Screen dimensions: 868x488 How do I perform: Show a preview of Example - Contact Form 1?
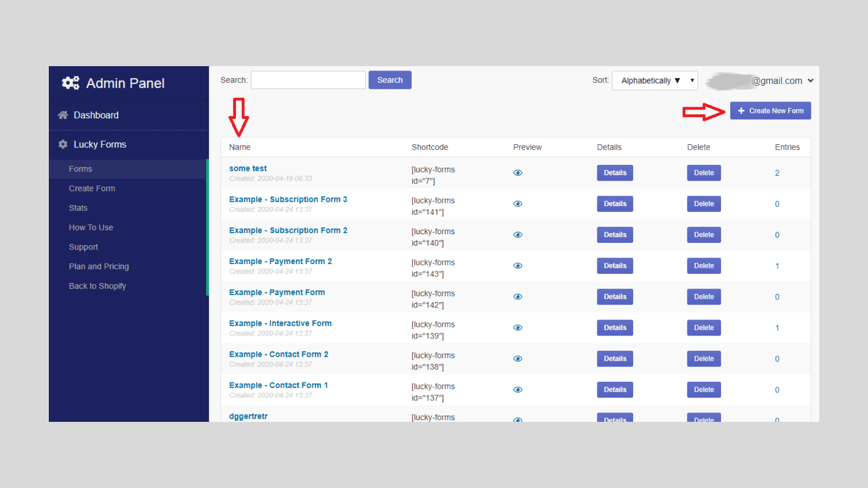coord(518,389)
